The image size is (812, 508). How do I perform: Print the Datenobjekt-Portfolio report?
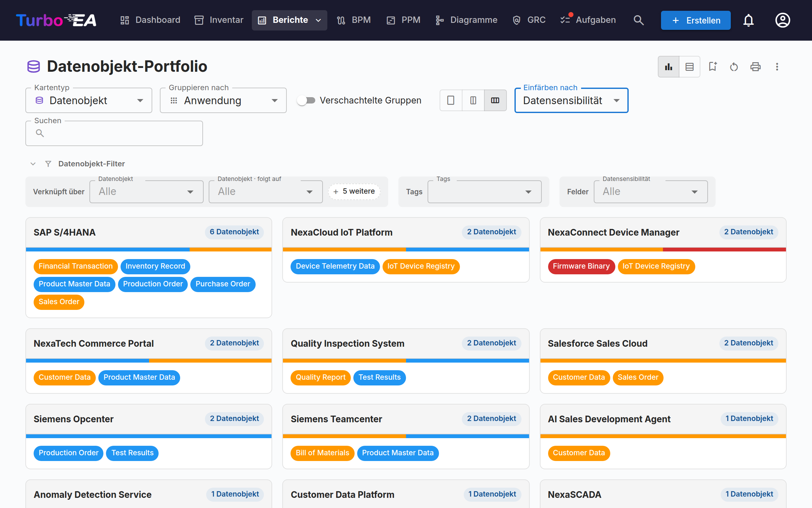[755, 67]
